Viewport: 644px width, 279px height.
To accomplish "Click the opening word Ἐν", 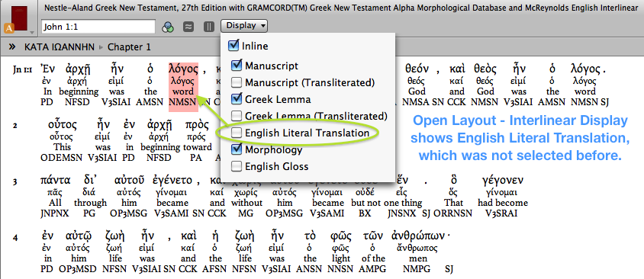I will (47, 69).
